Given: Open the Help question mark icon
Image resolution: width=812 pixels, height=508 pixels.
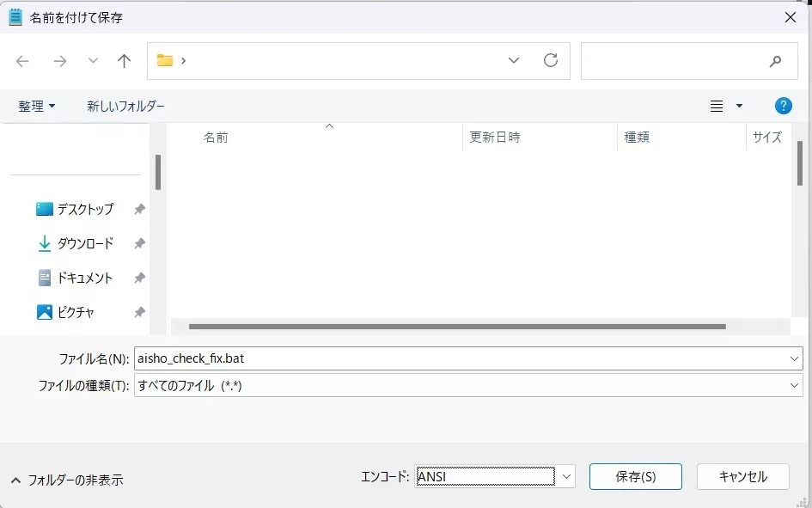Looking at the screenshot, I should (x=783, y=106).
